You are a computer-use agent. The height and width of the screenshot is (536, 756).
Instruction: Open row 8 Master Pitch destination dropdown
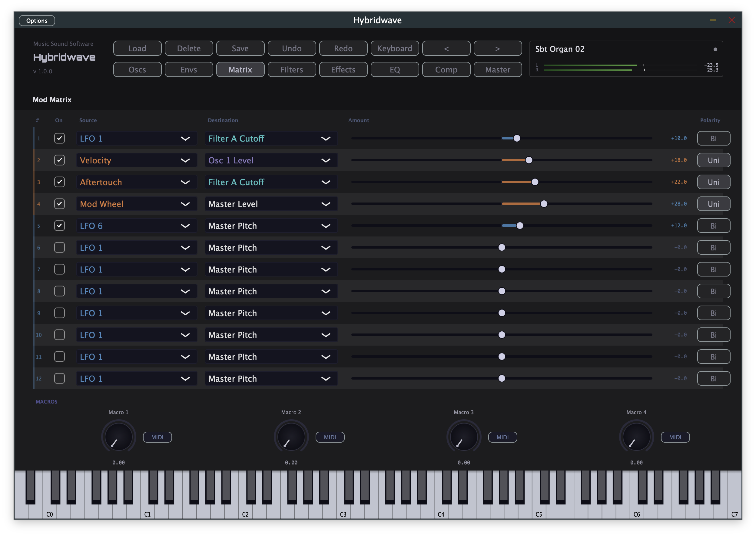(271, 291)
